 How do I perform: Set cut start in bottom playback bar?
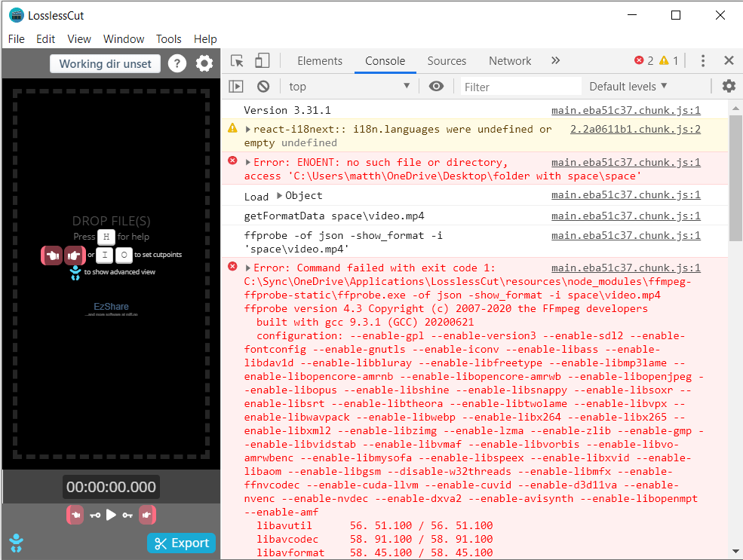pyautogui.click(x=75, y=515)
